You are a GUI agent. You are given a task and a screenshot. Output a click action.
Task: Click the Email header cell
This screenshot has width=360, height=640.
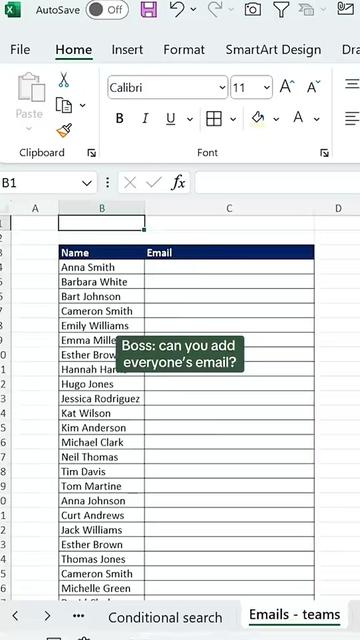(x=229, y=253)
